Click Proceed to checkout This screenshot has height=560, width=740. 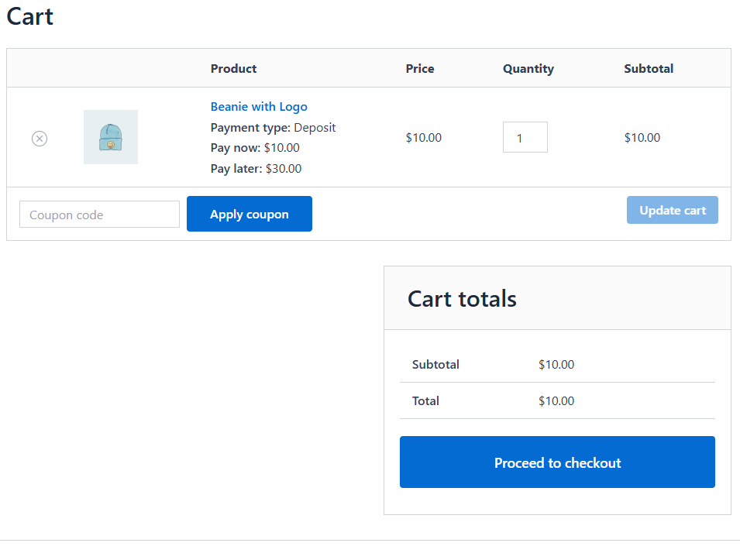click(557, 462)
